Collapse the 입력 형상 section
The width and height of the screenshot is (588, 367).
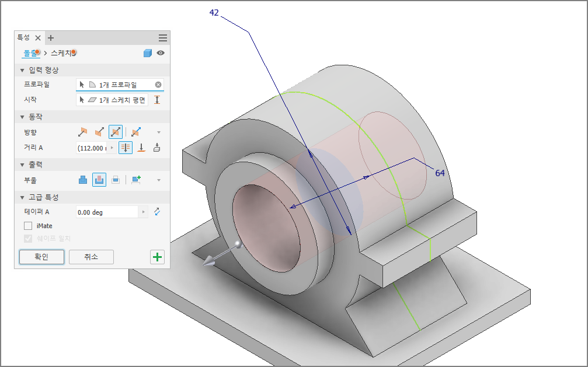22,70
